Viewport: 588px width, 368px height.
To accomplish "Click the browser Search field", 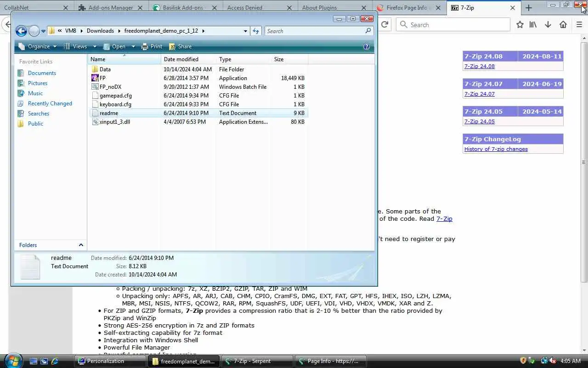I will coord(453,24).
